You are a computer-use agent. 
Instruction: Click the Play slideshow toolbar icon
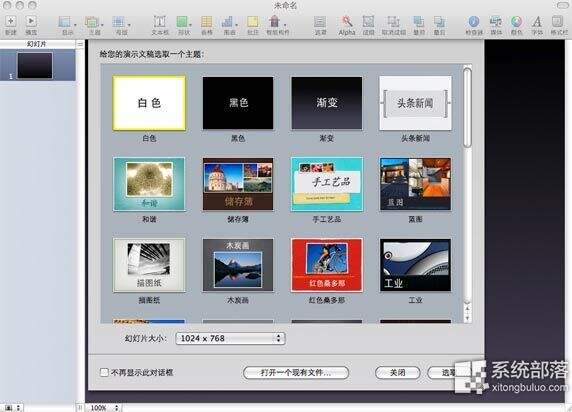(31, 21)
